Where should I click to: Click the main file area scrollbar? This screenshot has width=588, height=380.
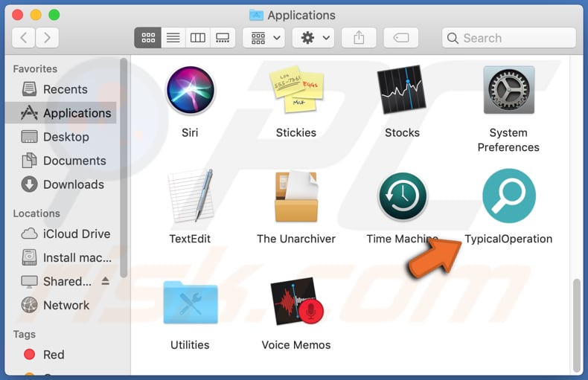tap(577, 325)
